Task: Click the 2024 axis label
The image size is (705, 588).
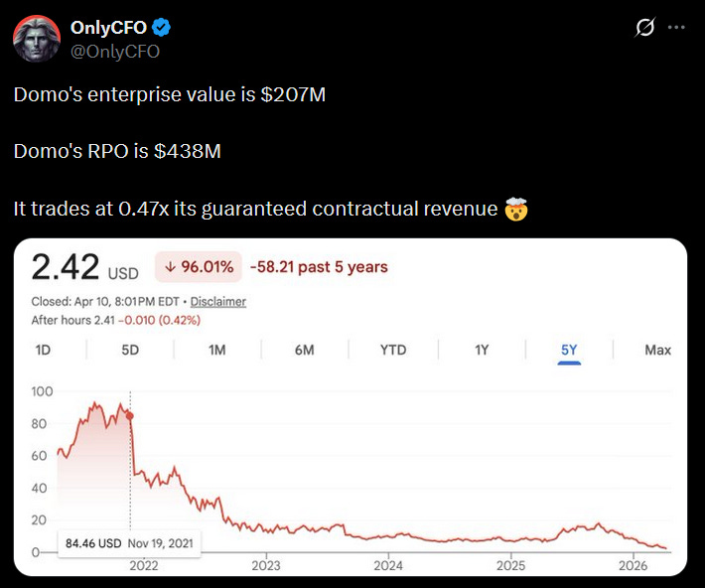Action: 388,565
